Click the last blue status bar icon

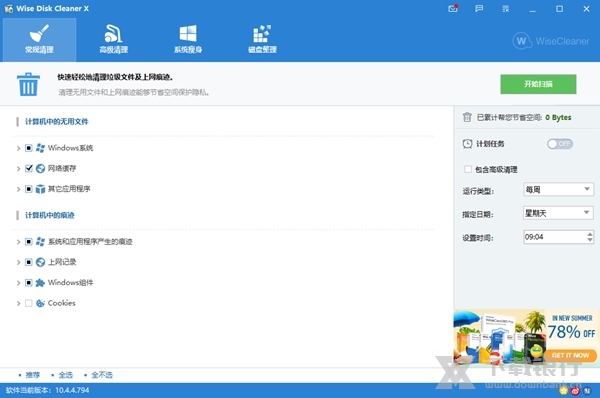[587, 390]
